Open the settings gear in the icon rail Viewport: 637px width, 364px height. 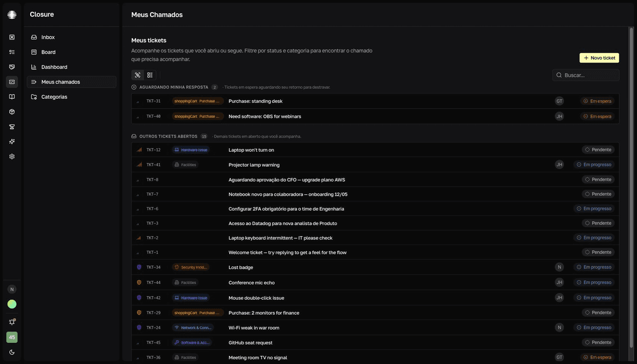[x=12, y=157]
